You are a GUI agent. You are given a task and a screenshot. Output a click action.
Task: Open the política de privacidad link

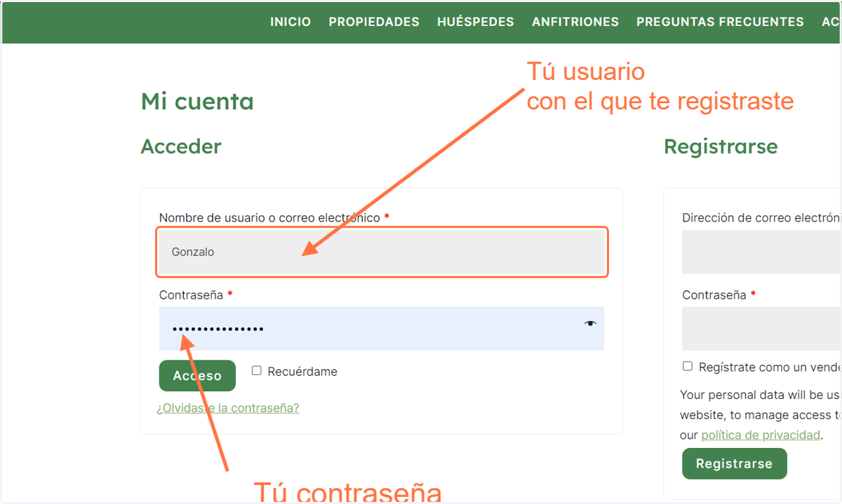(x=761, y=435)
